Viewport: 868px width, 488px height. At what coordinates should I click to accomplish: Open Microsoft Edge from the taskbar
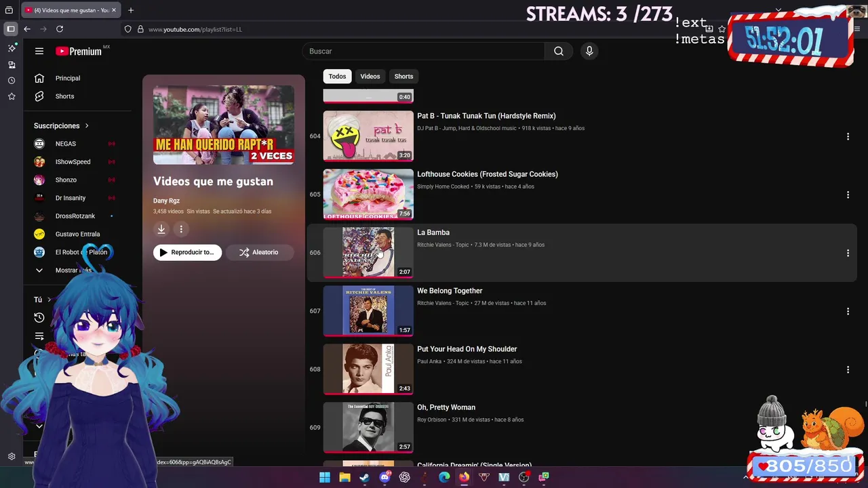click(444, 477)
